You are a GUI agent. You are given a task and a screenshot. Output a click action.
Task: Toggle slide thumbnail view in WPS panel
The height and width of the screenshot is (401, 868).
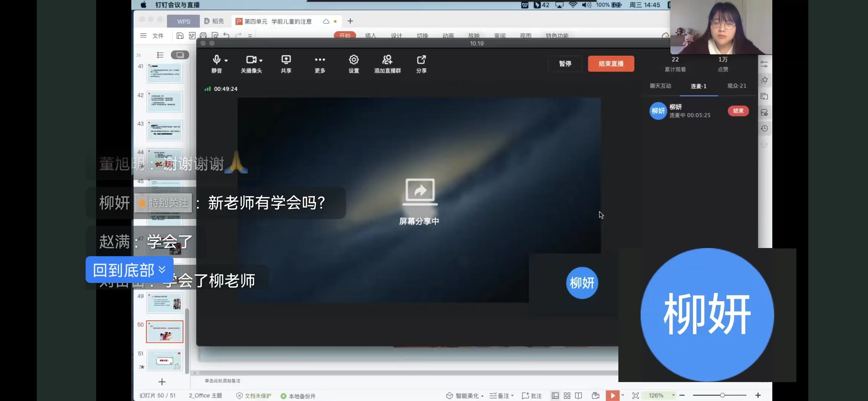180,55
